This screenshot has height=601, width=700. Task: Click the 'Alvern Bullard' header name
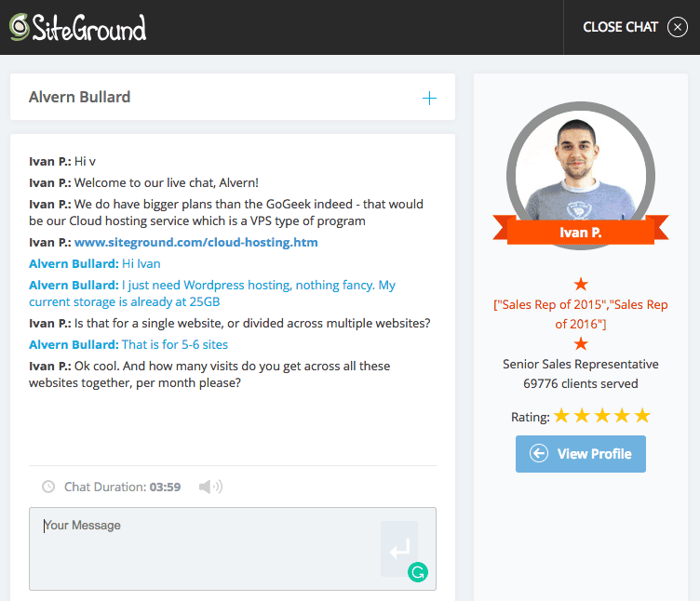tap(79, 97)
